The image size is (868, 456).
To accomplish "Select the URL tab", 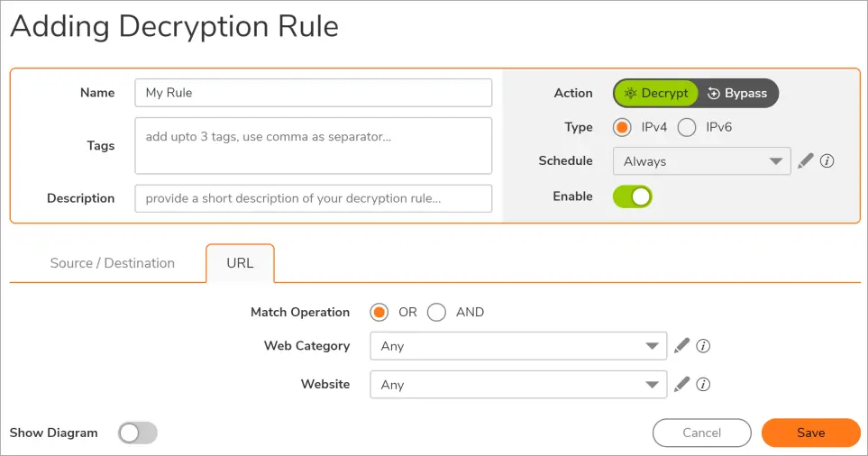I will point(240,263).
